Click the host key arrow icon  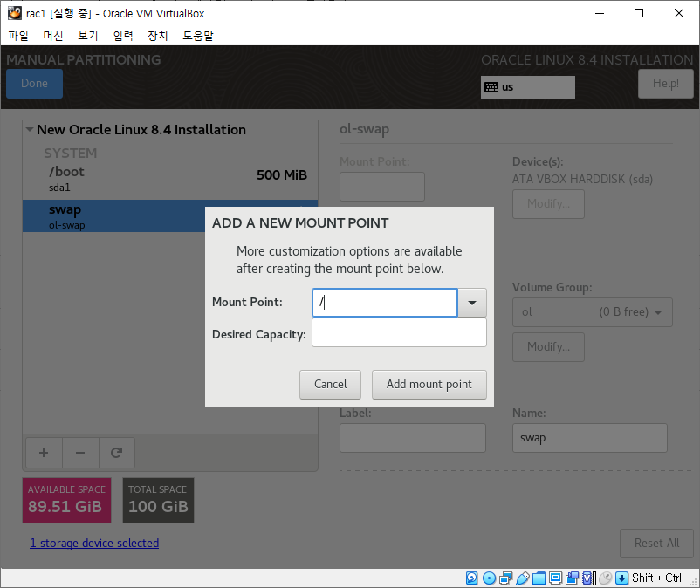[621, 578]
